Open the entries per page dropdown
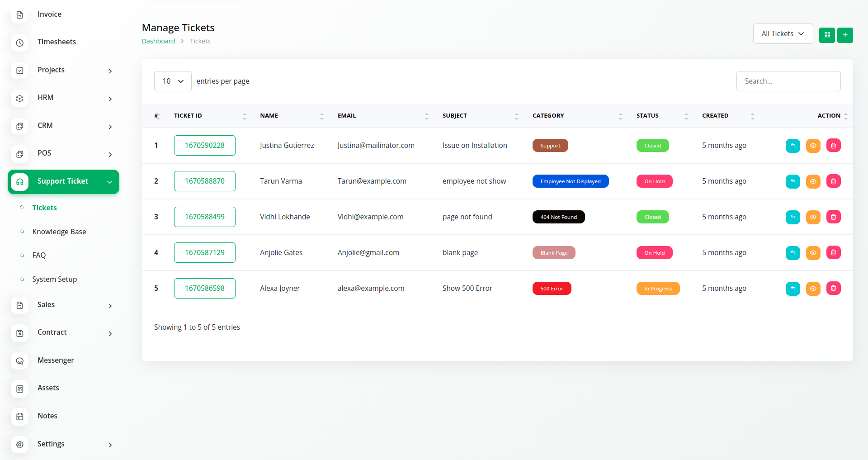 coord(173,81)
